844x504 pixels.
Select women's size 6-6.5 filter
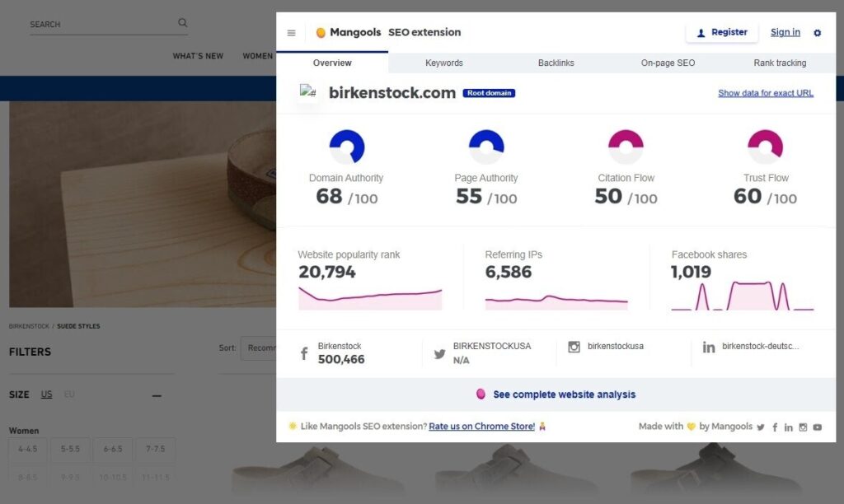(113, 449)
